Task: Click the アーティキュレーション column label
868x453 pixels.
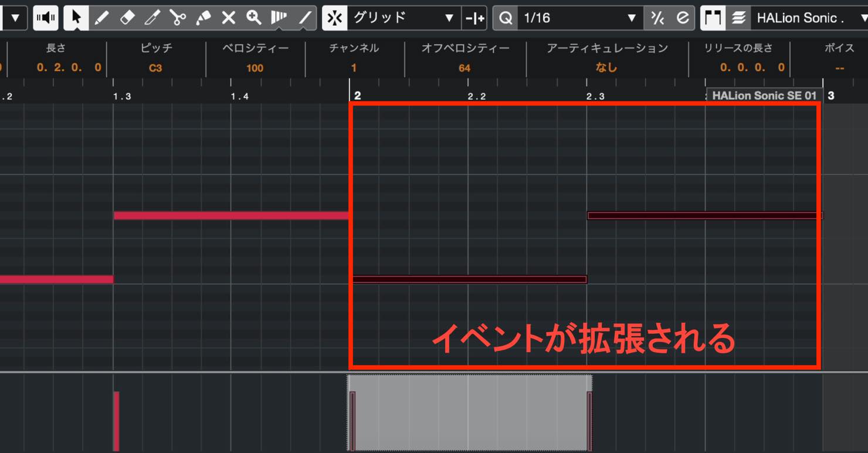Action: tap(607, 48)
